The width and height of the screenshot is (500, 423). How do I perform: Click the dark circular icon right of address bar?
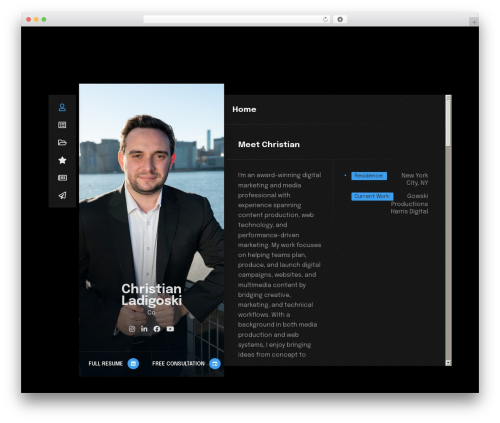(x=340, y=19)
